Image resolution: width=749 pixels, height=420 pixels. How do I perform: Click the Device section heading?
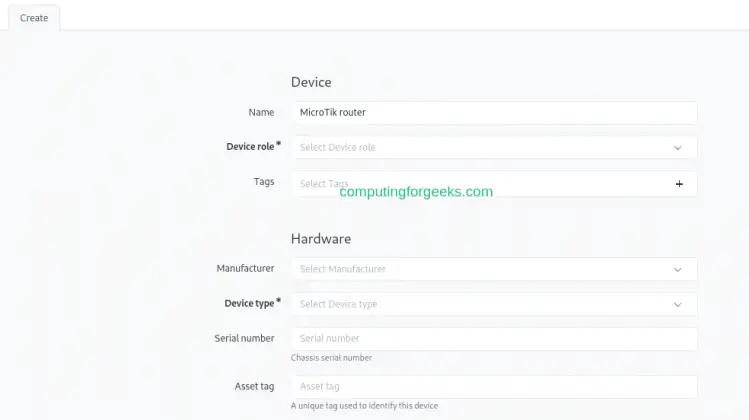311,82
